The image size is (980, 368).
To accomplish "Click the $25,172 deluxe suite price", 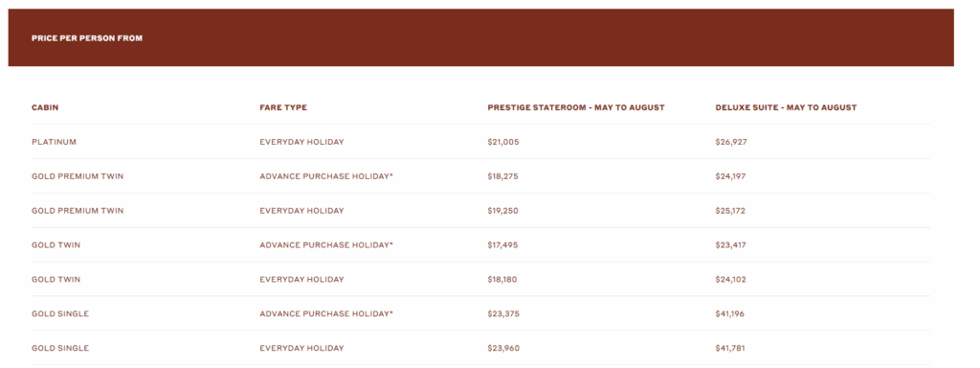I will pyautogui.click(x=730, y=211).
